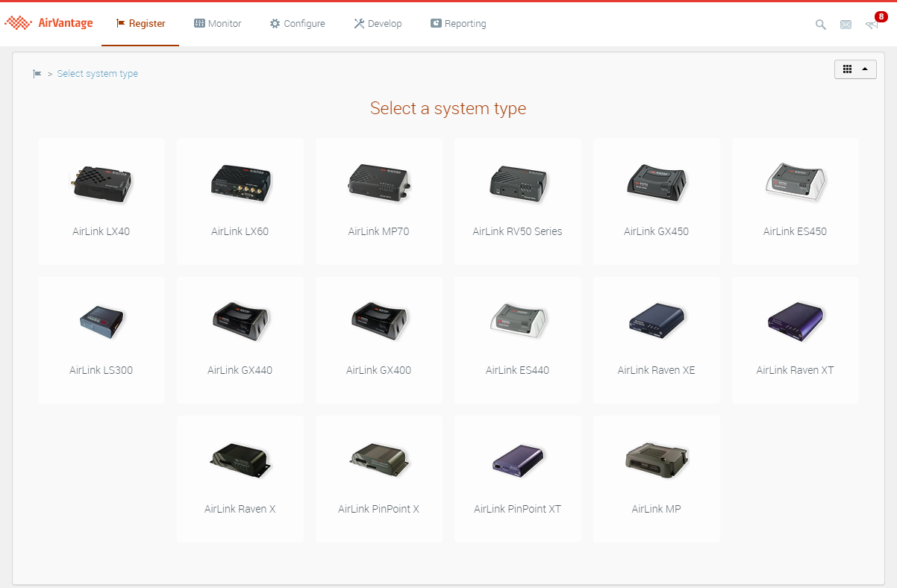
Task: Choose the AirLink ES440 device image
Action: click(518, 322)
